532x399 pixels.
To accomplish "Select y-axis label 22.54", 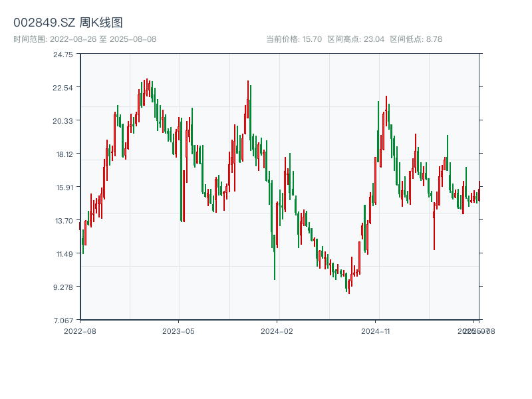I will [63, 88].
